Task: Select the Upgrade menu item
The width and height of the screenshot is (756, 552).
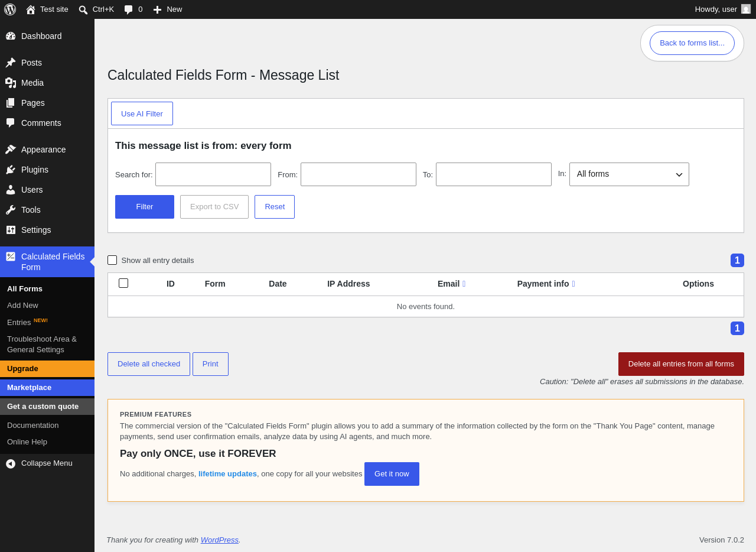Action: point(47,369)
